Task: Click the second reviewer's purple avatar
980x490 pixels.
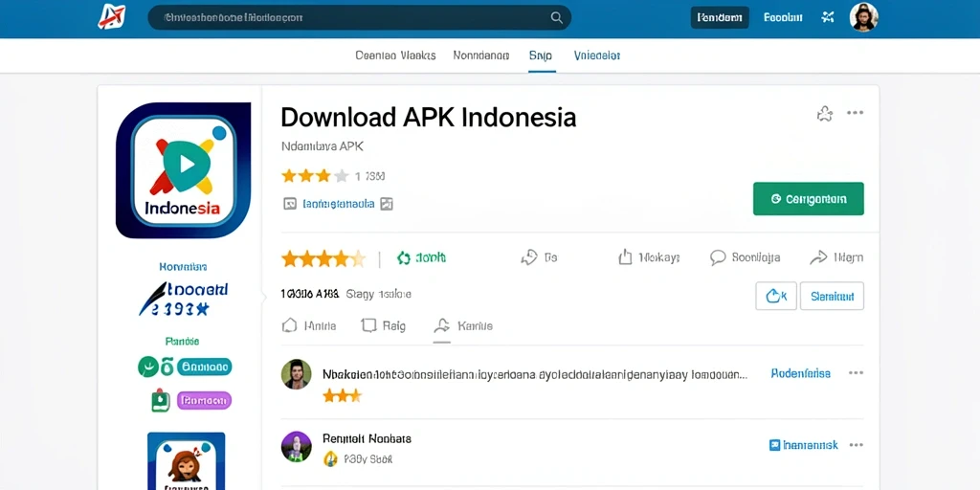Action: click(297, 447)
